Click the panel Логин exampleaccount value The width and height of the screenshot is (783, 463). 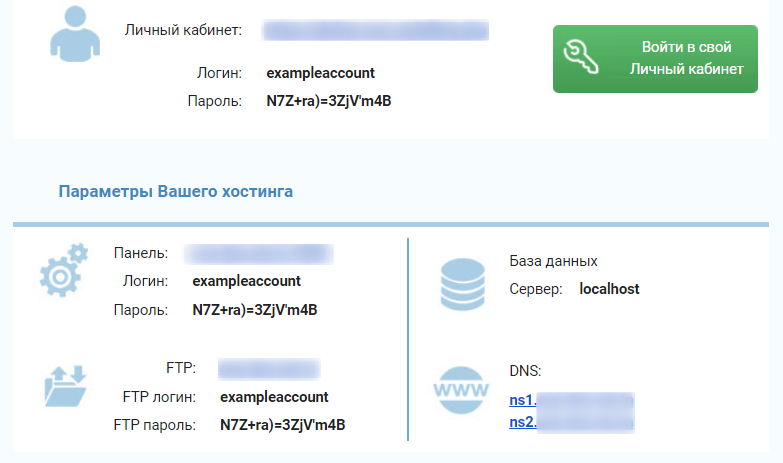tap(246, 281)
